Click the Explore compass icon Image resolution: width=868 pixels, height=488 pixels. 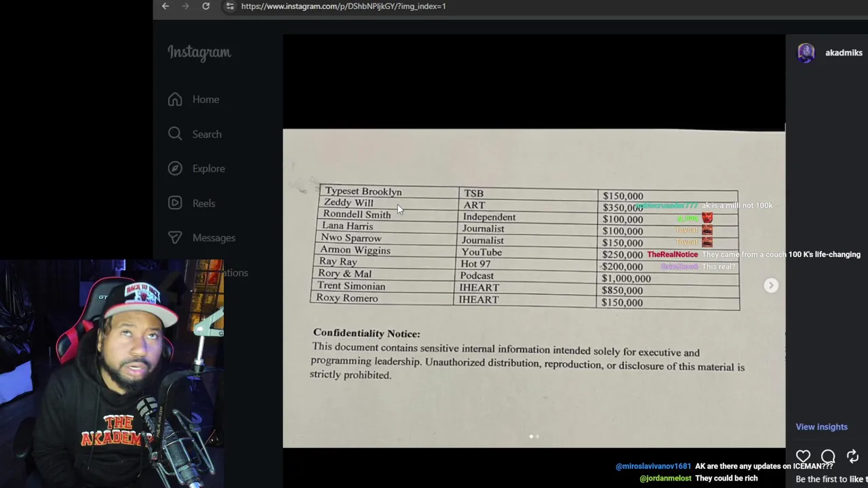click(175, 168)
